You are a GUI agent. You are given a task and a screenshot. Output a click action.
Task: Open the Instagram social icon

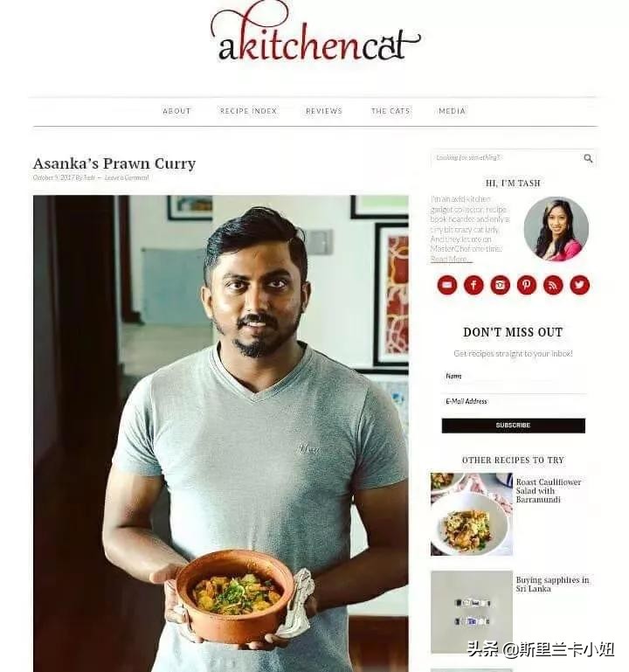click(500, 285)
